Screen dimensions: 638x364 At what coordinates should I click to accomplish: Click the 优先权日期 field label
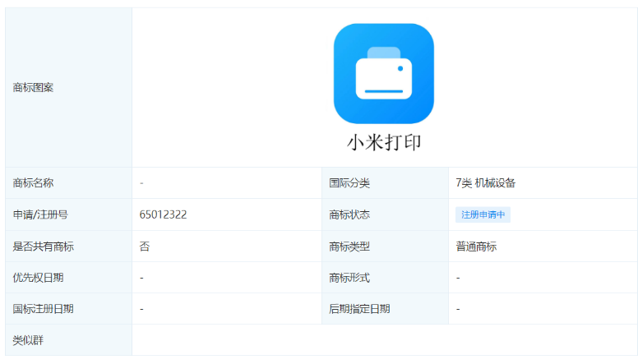(x=38, y=278)
